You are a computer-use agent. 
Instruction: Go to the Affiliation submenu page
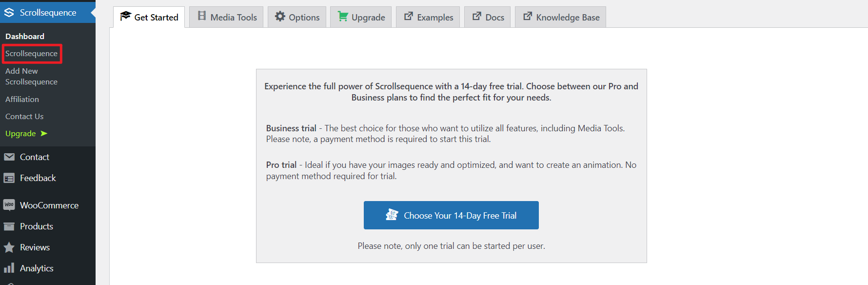(22, 99)
